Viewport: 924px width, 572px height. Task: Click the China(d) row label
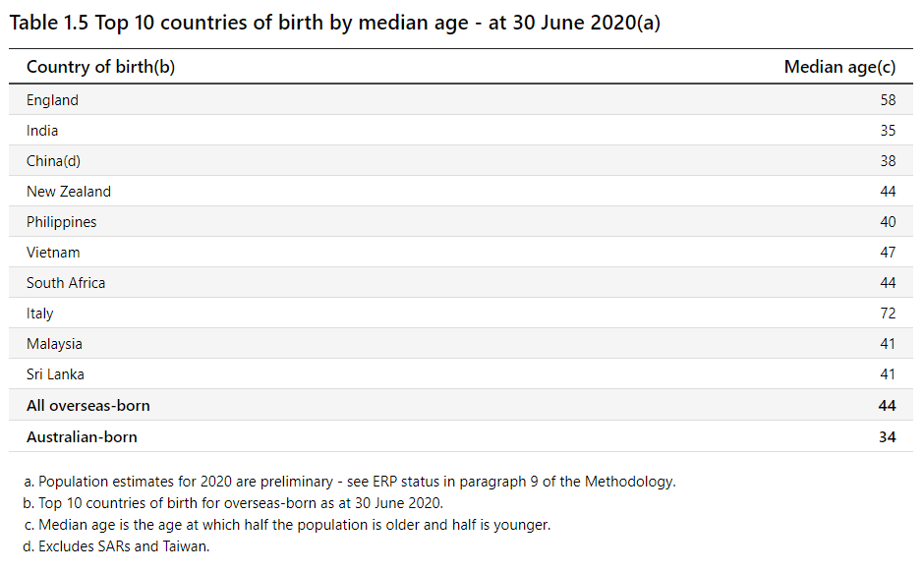53,161
